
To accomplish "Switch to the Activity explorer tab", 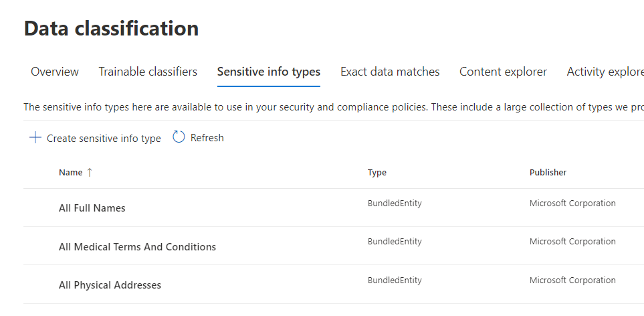I will point(605,72).
